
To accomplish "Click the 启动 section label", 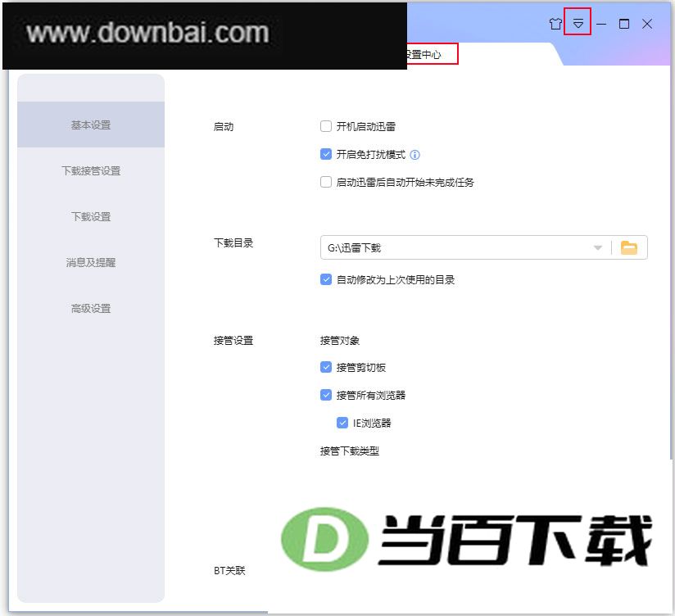I will coord(224,126).
